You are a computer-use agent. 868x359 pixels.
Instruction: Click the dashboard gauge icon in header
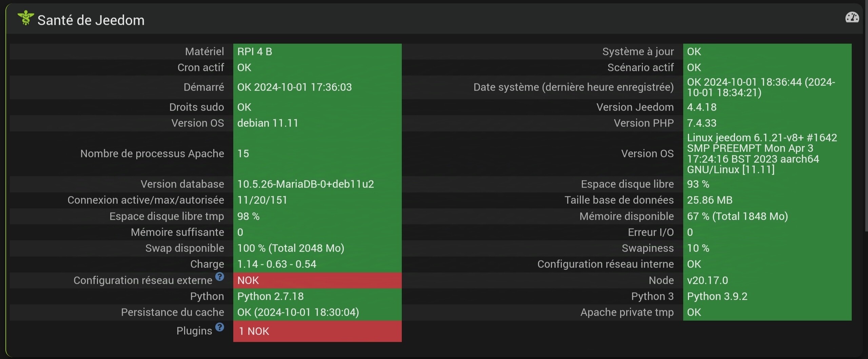[x=852, y=18]
